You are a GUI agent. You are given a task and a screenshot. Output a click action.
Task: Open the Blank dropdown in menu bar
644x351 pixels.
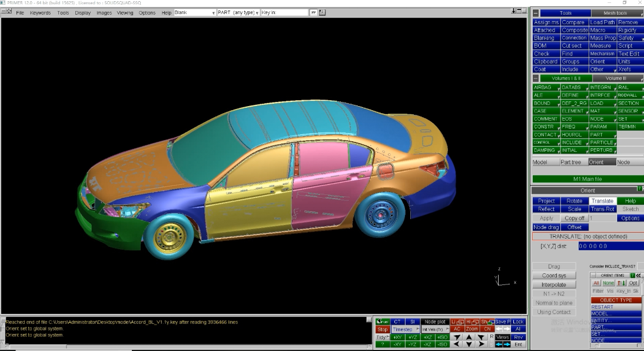click(195, 12)
